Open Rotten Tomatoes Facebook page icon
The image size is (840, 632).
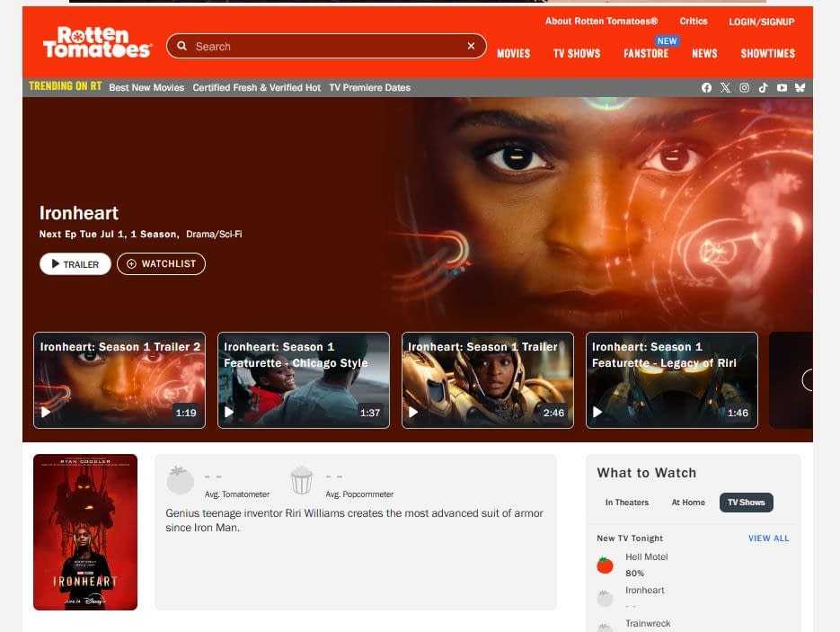pos(707,88)
